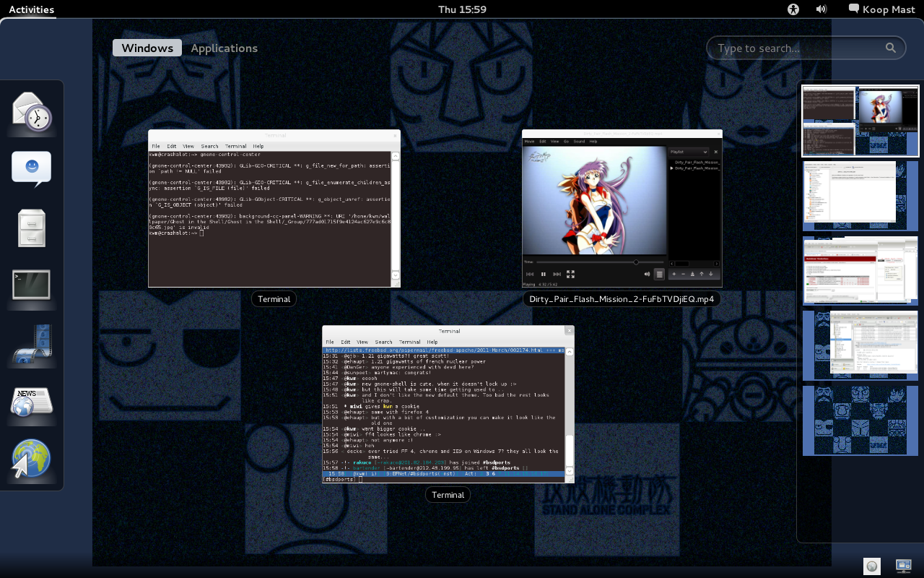This screenshot has height=578, width=924.
Task: Click the playlist horizontal scrollbar
Action: 682,264
